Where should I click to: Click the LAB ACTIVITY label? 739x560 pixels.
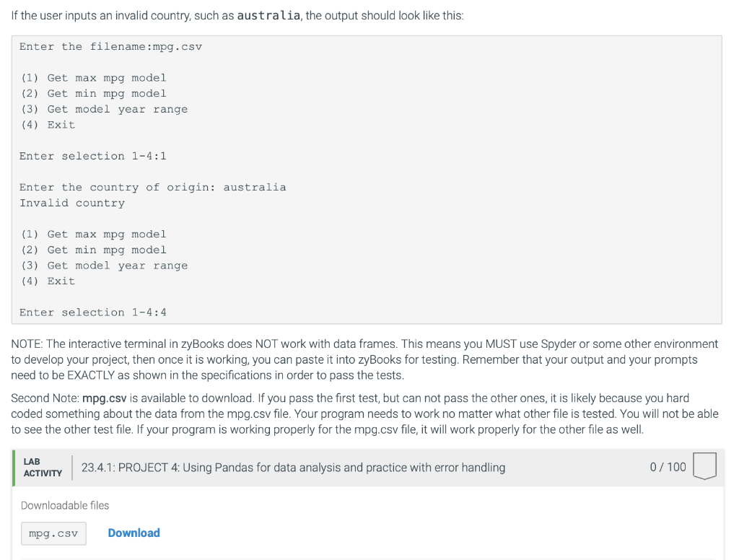[x=43, y=467]
